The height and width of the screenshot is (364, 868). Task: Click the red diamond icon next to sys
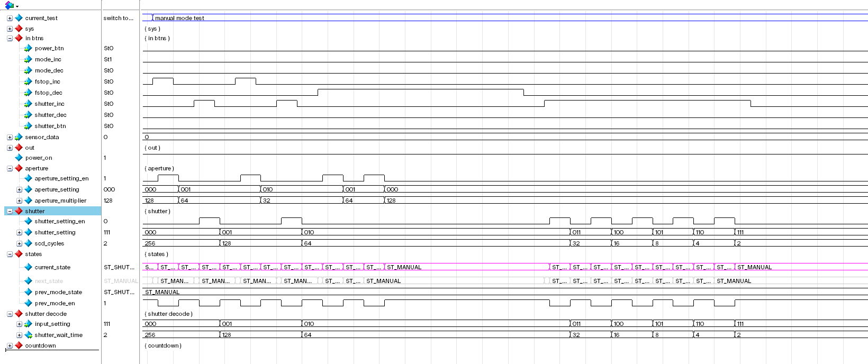[x=19, y=29]
